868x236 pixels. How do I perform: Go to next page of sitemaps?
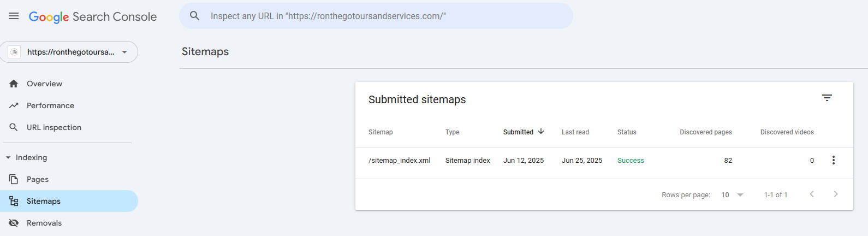pos(836,194)
